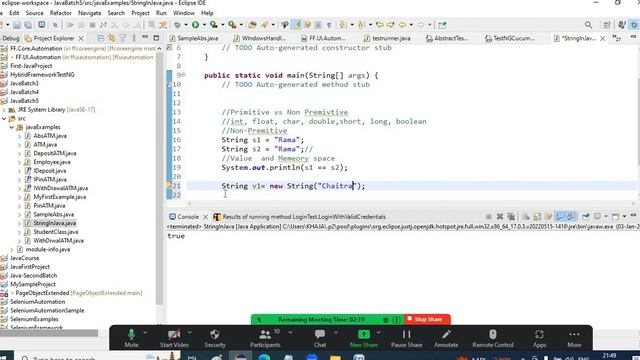Click Project Explorer horizontal scrollbar
This screenshot has width=640, height=360.
point(49,333)
